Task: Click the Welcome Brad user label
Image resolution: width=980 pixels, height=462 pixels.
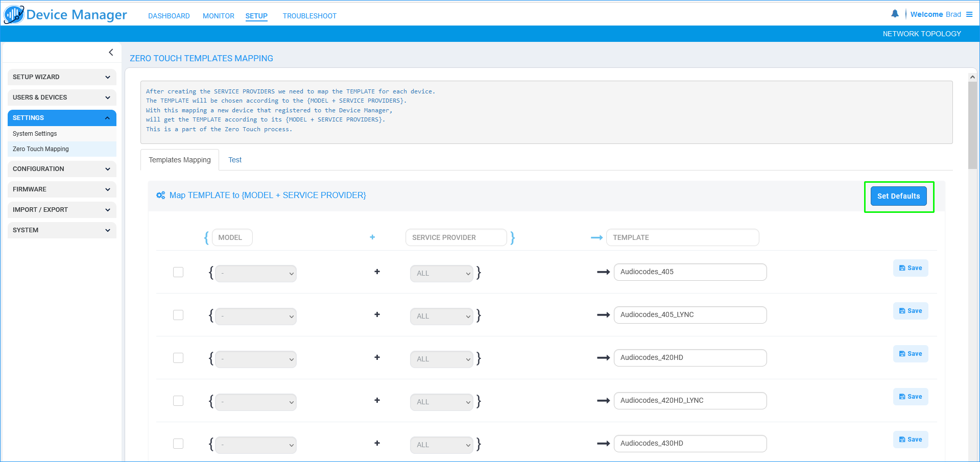Action: pyautogui.click(x=936, y=14)
